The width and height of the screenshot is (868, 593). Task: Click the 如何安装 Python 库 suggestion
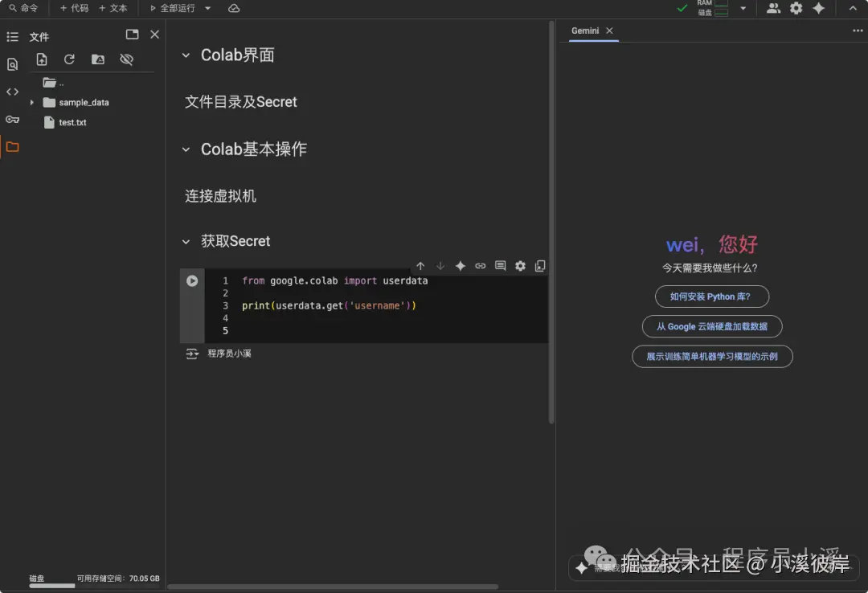pyautogui.click(x=711, y=296)
